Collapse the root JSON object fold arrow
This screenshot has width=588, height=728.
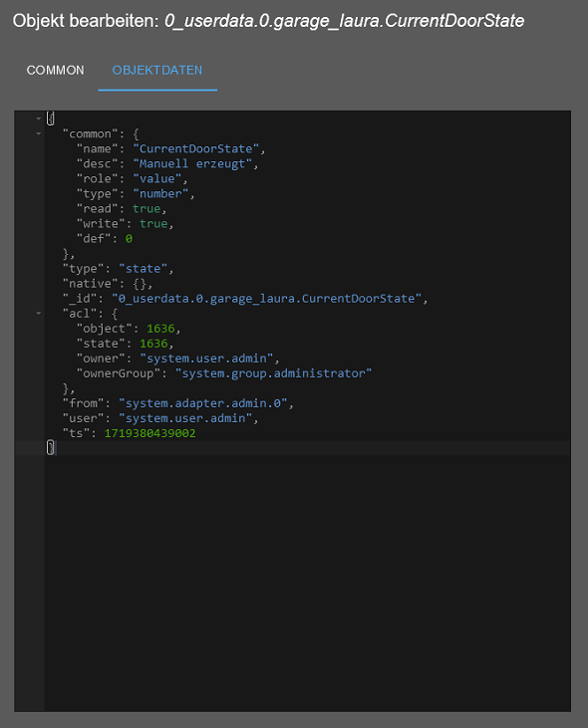[39, 119]
